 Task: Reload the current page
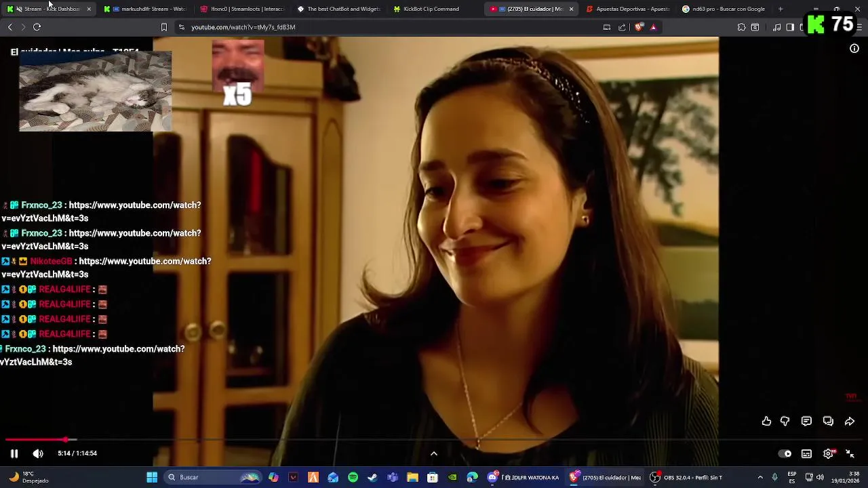pos(37,27)
